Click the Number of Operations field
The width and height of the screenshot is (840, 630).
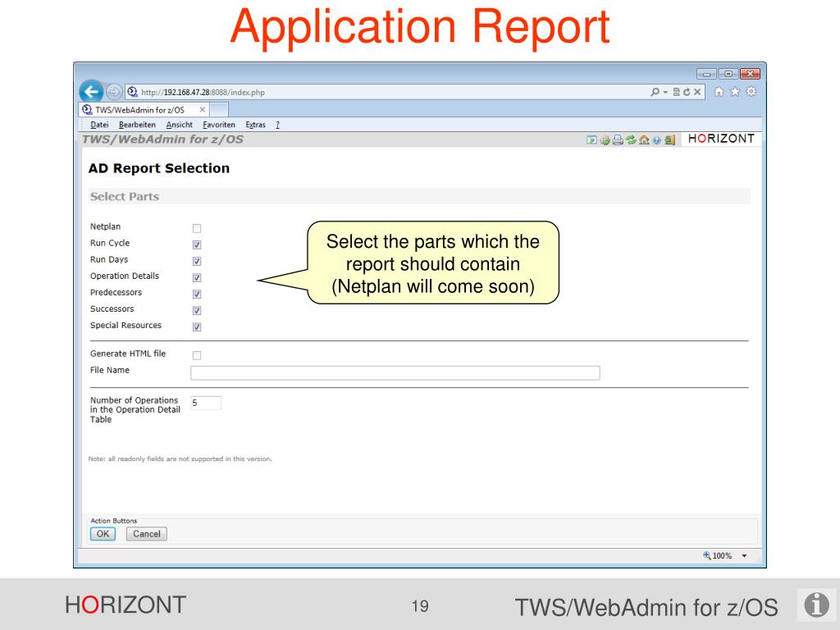pyautogui.click(x=206, y=403)
